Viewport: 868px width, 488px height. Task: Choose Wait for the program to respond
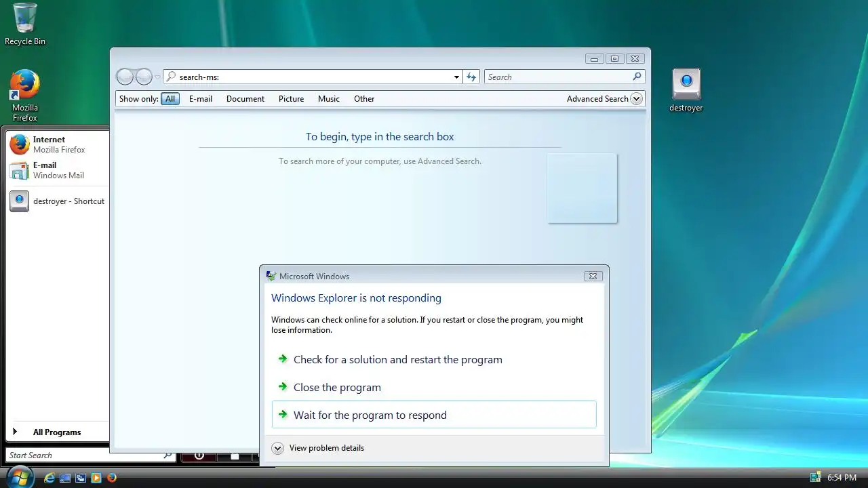(x=434, y=415)
